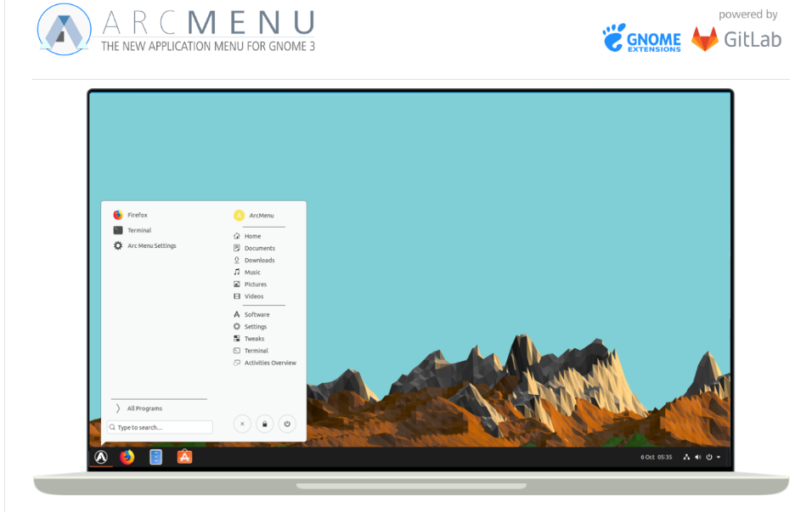
Task: Open Arc Menu Settings entry
Action: tap(145, 246)
